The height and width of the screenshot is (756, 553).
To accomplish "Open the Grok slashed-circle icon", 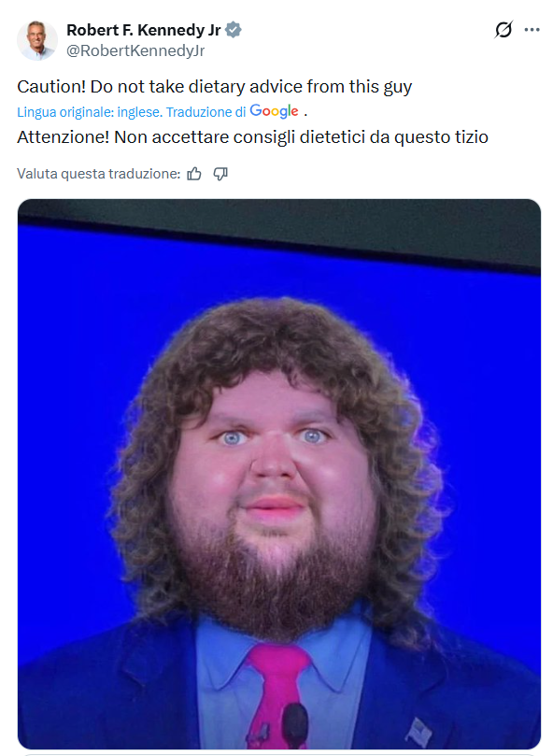I will click(503, 30).
